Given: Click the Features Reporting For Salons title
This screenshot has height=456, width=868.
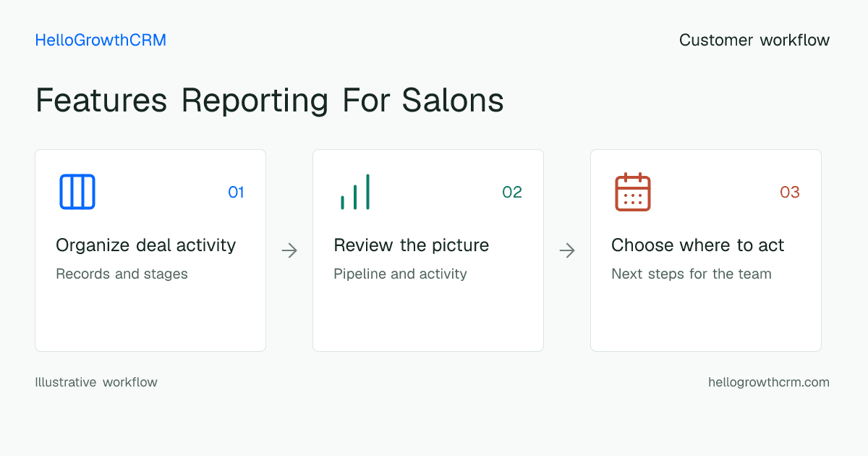Looking at the screenshot, I should coord(270,100).
